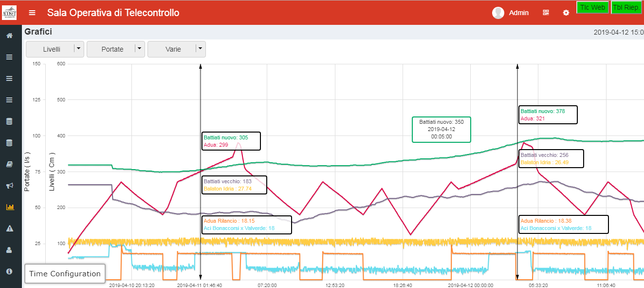Open the user icon in sidebar
The width and height of the screenshot is (644, 288).
coord(9,250)
